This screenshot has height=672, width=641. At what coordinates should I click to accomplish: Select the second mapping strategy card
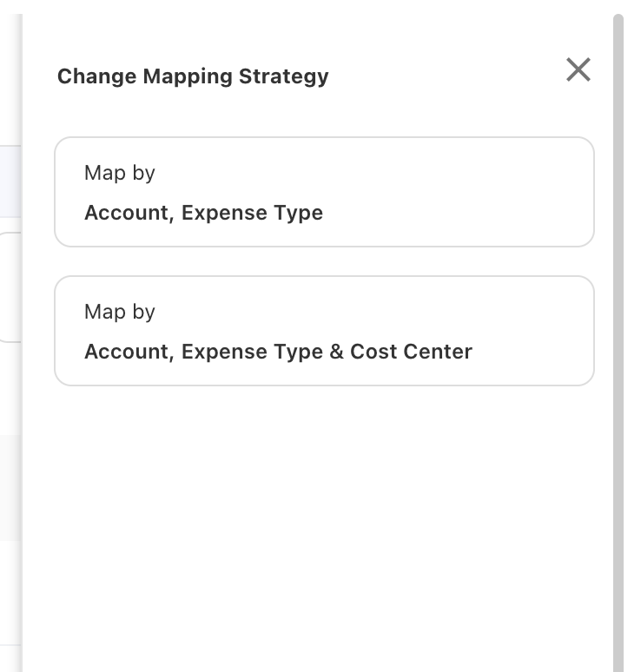click(x=324, y=331)
